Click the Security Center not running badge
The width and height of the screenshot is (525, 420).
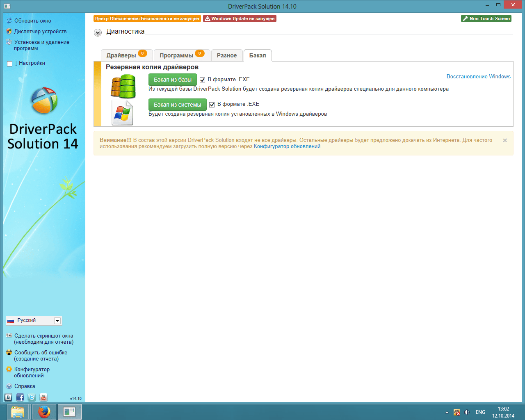click(x=147, y=18)
